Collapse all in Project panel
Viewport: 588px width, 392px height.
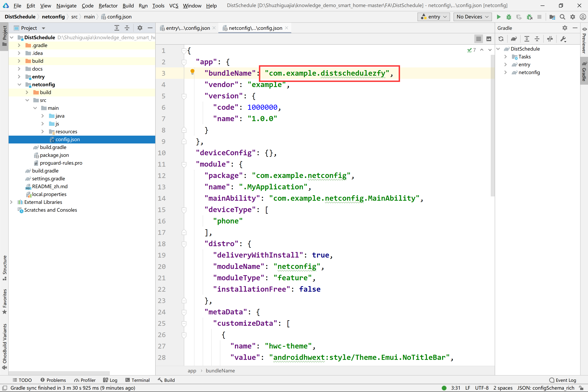127,28
